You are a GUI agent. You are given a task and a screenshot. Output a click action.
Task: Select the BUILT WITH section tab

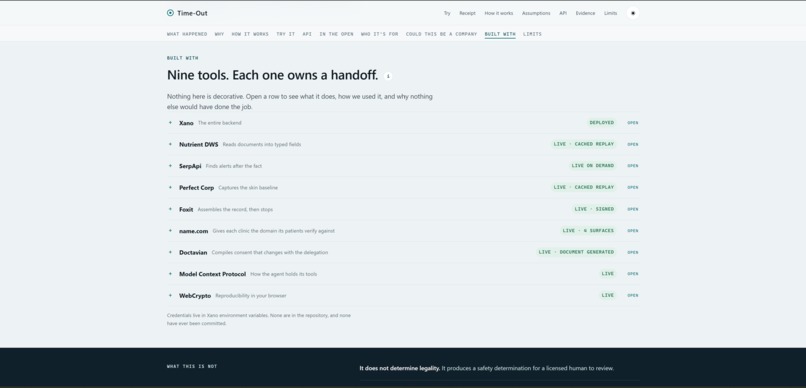pos(500,34)
